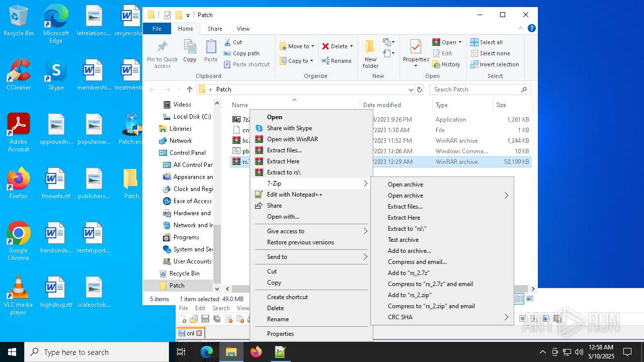Screen dimensions: 644x362
Task: Choose Share with Skype
Action: tap(311, 128)
